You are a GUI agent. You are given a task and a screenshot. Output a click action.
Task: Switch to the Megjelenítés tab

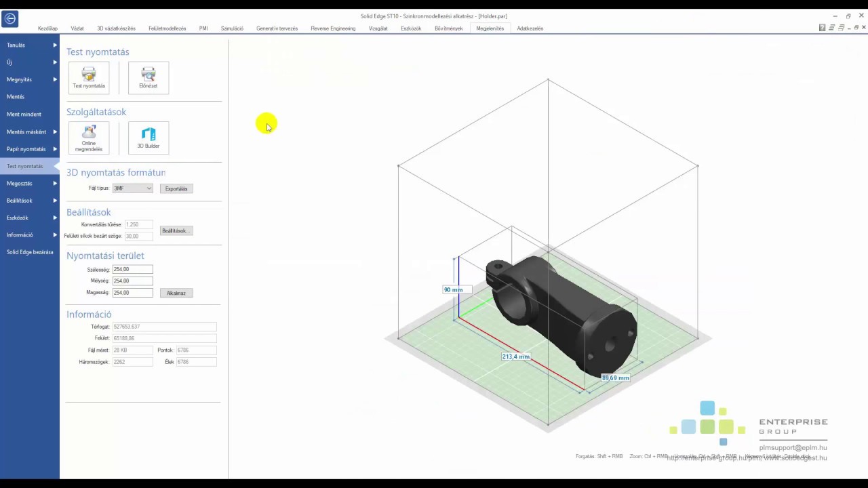pyautogui.click(x=490, y=28)
